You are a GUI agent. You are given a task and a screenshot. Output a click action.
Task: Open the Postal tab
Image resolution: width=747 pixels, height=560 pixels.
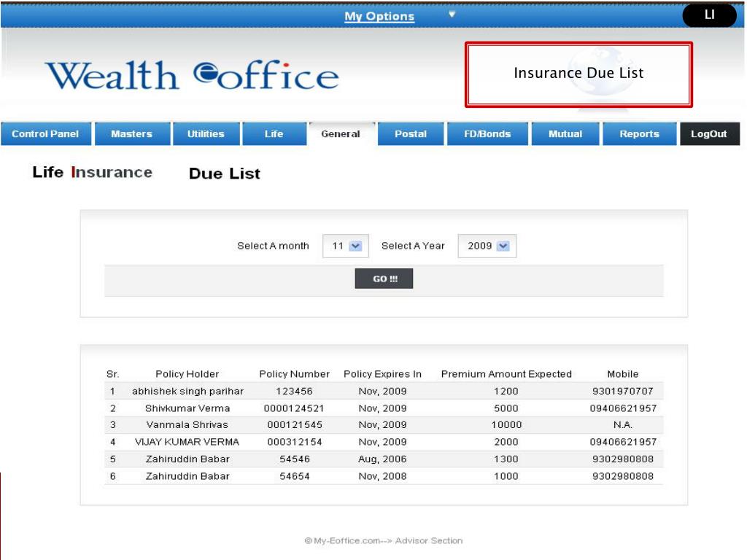(411, 134)
